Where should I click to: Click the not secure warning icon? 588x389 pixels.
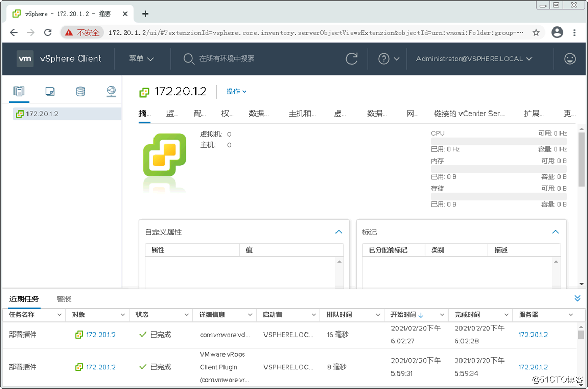click(x=68, y=33)
